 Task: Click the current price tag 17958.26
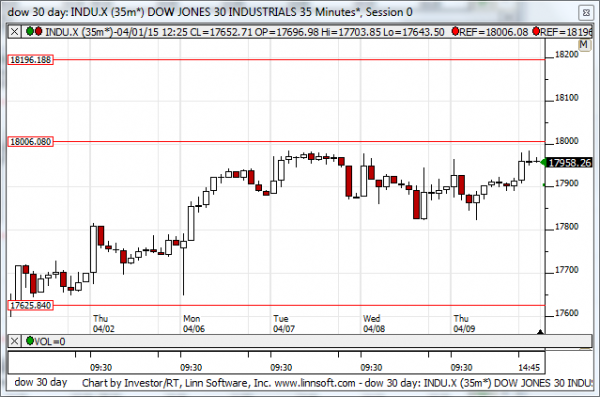[569, 163]
